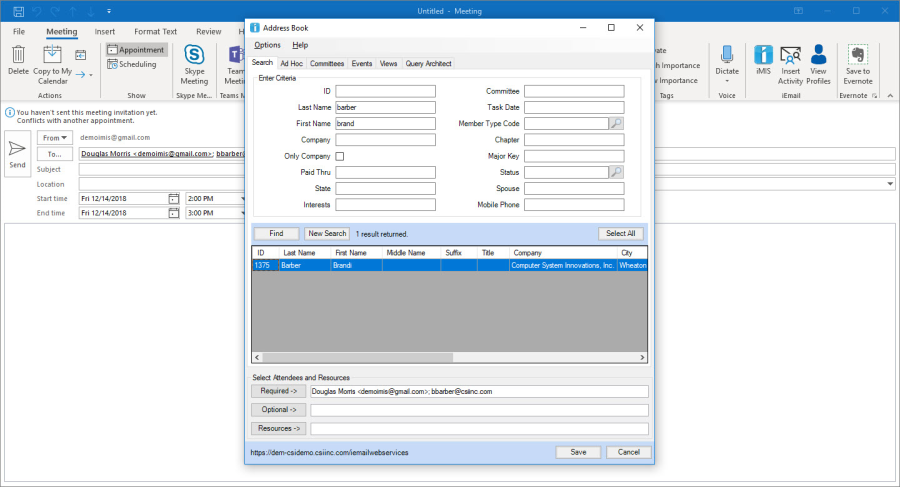This screenshot has height=487, width=900.
Task: Click the Member Type Code lookup magnifier
Action: click(x=617, y=123)
